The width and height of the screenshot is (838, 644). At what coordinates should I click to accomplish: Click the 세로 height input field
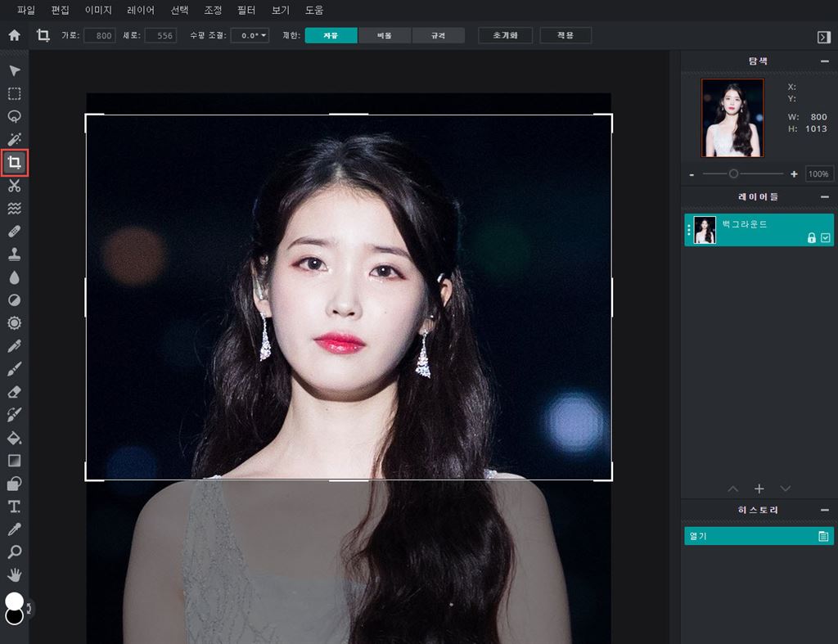click(161, 36)
